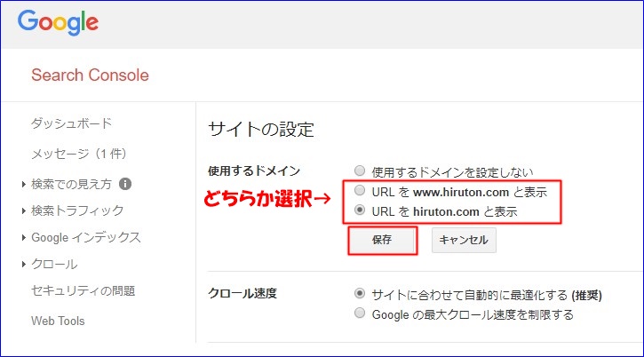The height and width of the screenshot is (357, 644).
Task: Open ダッシュボード in the sidebar
Action: pyautogui.click(x=71, y=123)
